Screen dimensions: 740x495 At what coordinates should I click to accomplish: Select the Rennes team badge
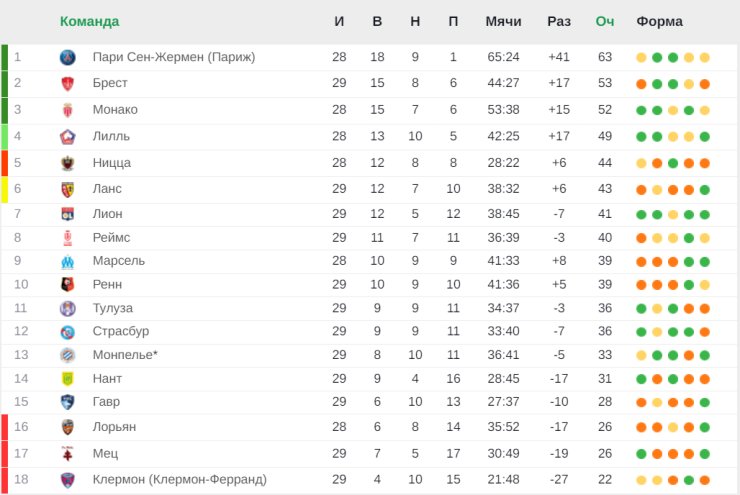(67, 285)
